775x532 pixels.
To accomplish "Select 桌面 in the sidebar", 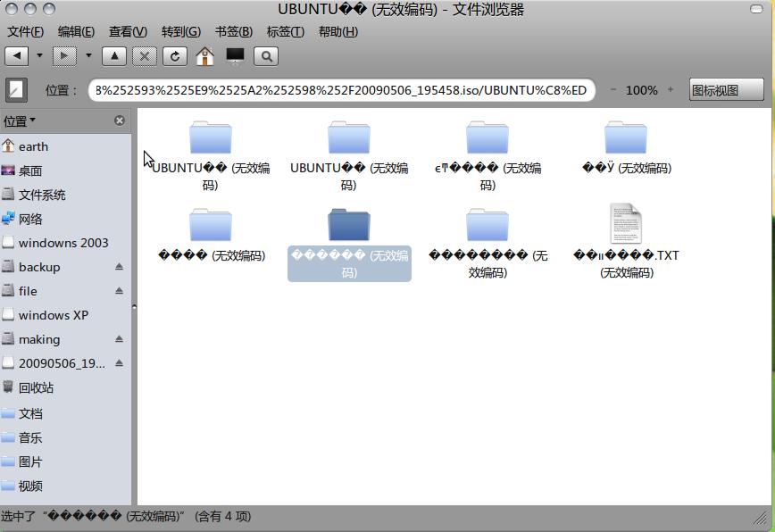I will point(66,170).
